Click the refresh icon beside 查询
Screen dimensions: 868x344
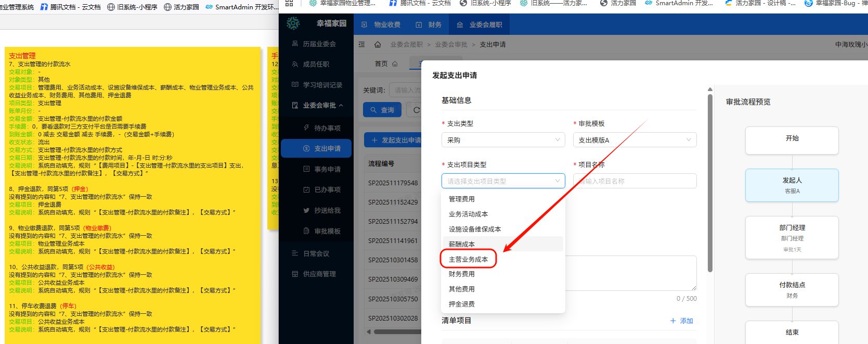click(x=416, y=110)
